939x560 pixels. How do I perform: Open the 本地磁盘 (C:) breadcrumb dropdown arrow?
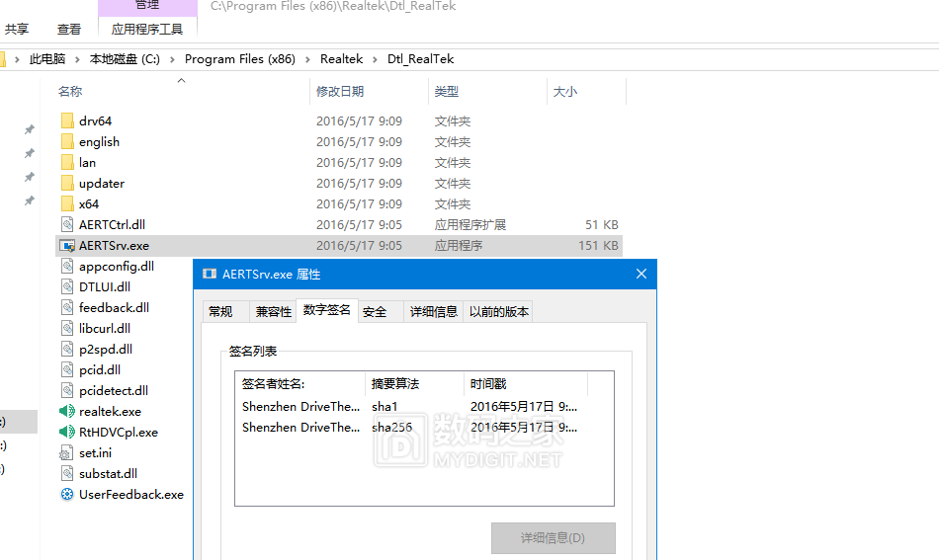pos(172,59)
